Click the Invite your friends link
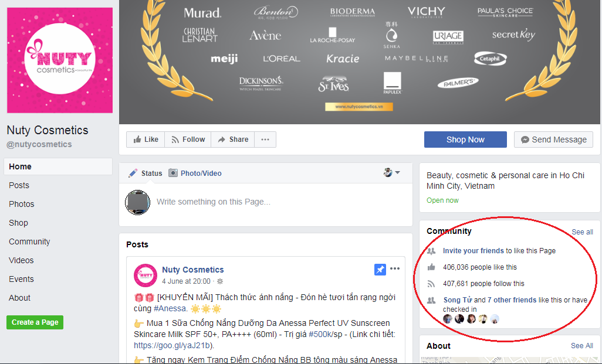Viewport: 602px width, 364px height. tap(473, 251)
